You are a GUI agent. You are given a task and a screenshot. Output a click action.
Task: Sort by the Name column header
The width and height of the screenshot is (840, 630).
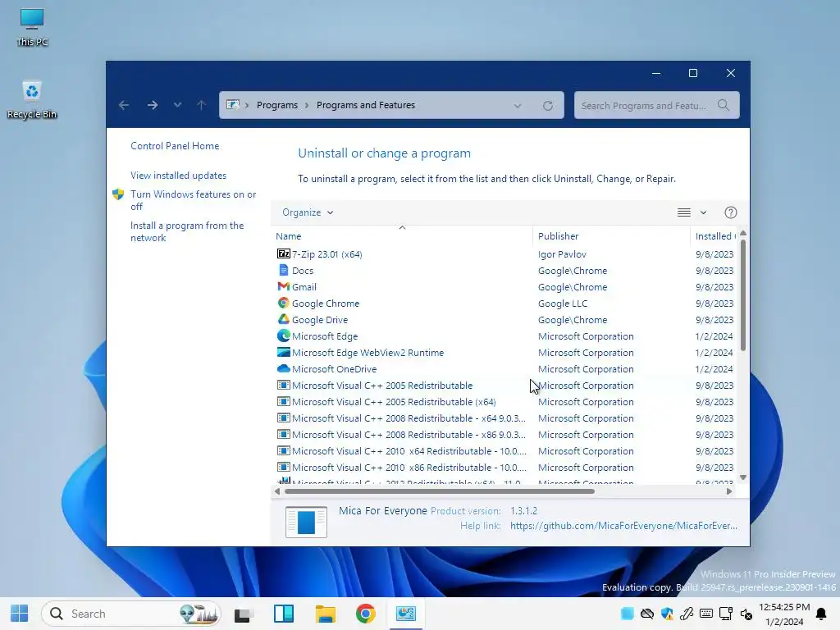[x=402, y=236]
